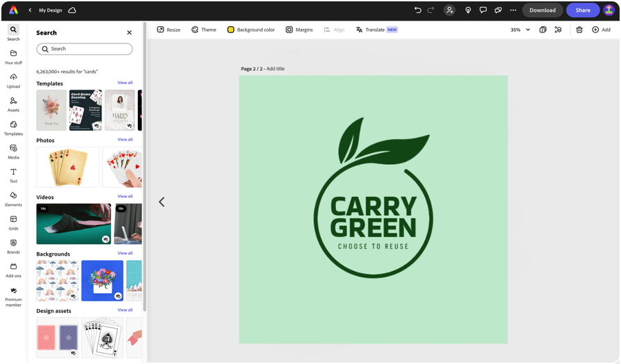Click into the cards search field
Screen dimensions: 621x364
point(84,49)
